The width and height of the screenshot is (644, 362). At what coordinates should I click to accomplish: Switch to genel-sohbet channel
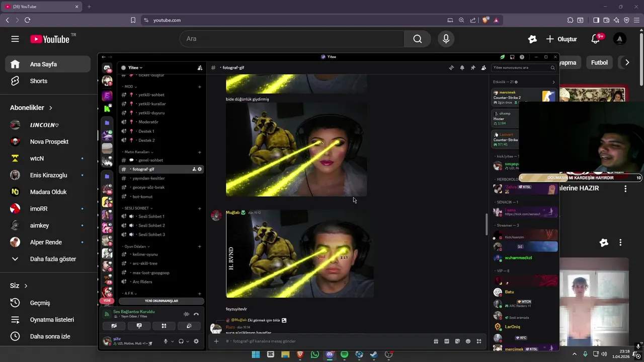pos(161,160)
